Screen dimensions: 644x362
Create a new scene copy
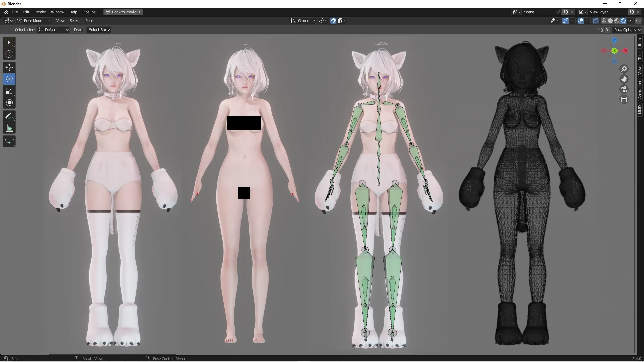point(566,12)
